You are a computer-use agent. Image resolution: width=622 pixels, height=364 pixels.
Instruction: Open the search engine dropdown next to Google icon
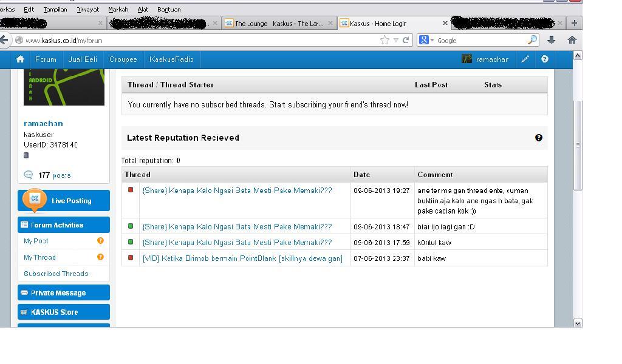[432, 40]
